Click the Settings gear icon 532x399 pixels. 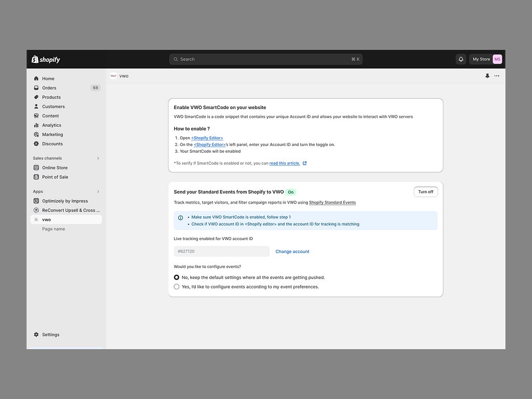(x=36, y=335)
